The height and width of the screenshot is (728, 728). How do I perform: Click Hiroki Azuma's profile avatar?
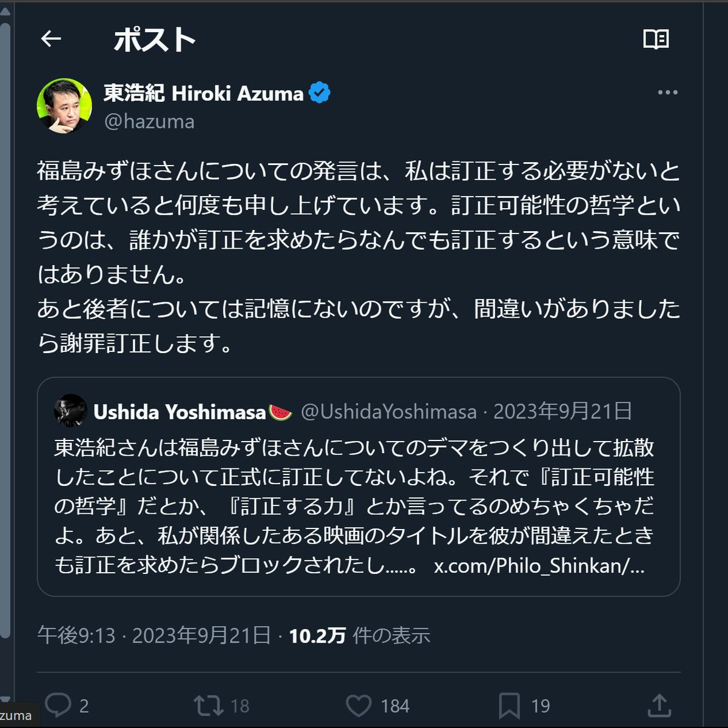tap(64, 106)
